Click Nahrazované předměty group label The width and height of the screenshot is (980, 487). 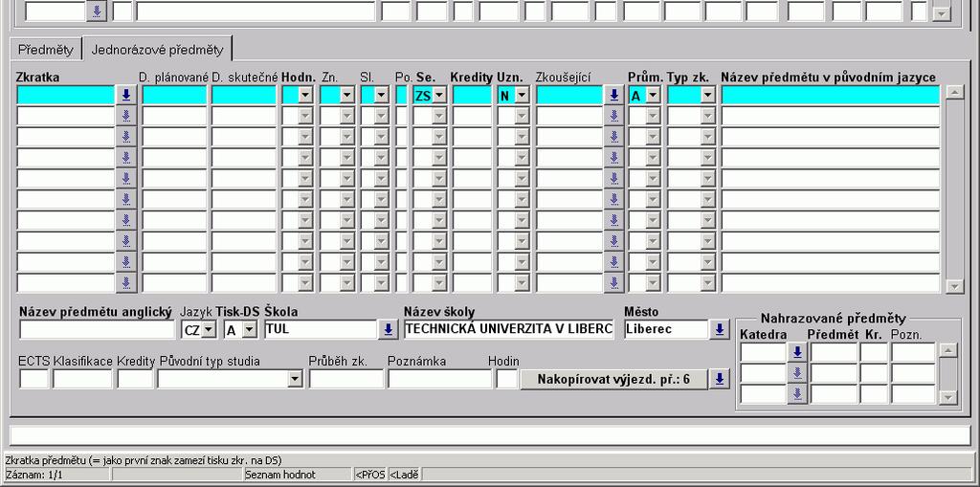834,319
